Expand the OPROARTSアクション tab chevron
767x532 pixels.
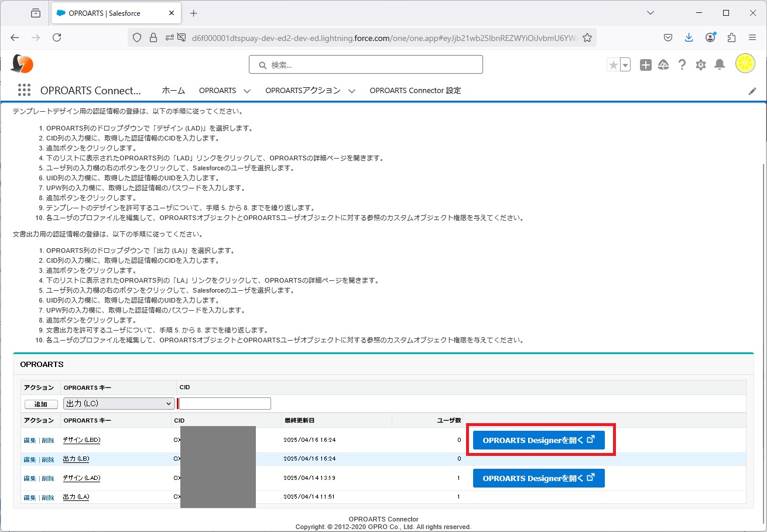[x=351, y=91]
